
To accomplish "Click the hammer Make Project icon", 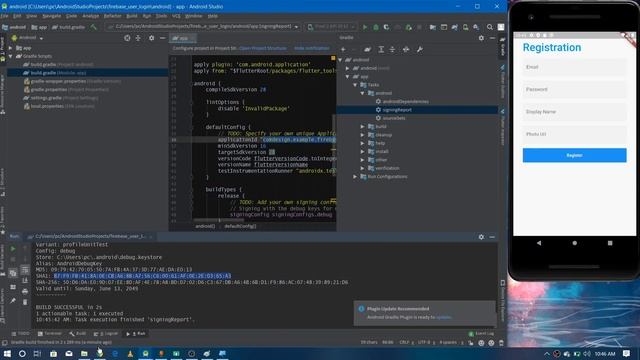I will pyautogui.click(x=93, y=27).
